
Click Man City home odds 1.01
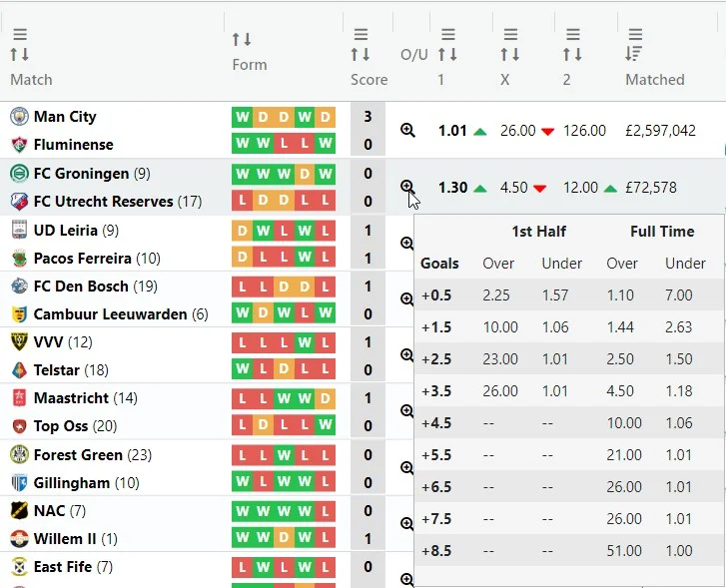(452, 131)
